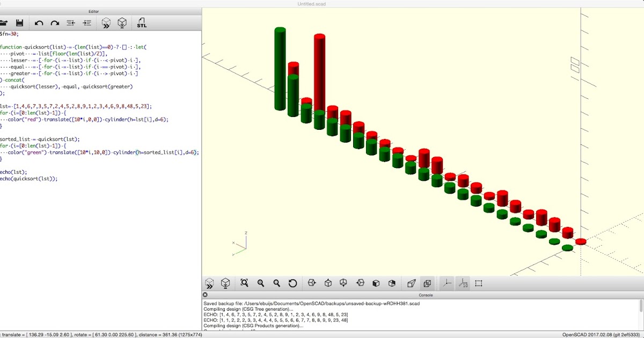The image size is (644, 338).
Task: Collapse the Console panel
Action: tap(205, 295)
